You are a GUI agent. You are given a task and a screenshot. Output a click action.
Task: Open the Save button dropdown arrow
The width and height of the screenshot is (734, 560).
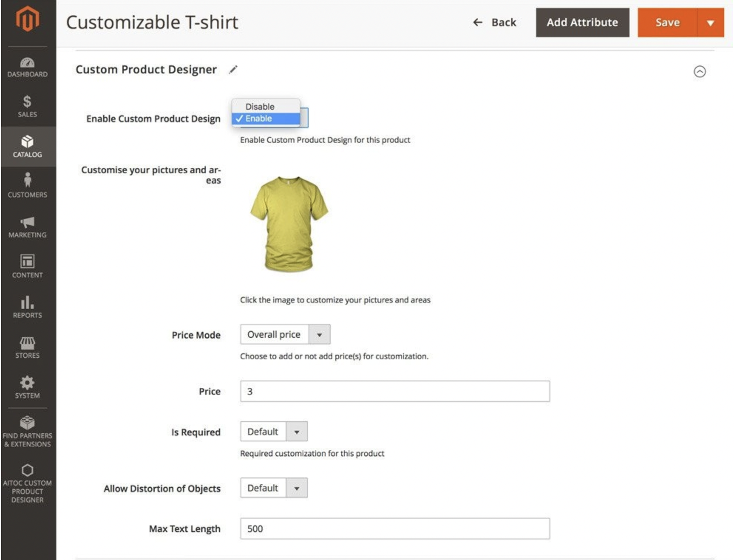(x=711, y=22)
